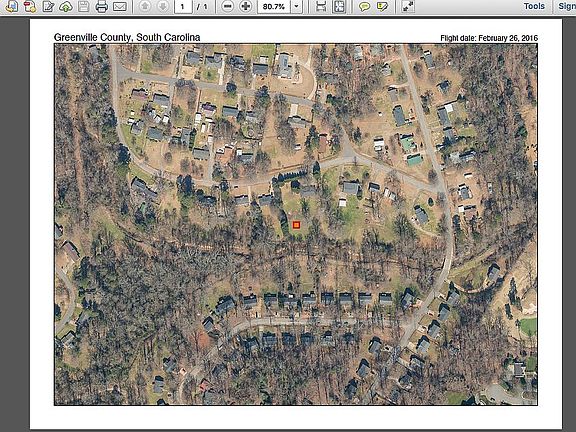Screen dimensions: 576x432
Task: Select the highlight text tool
Action: click(x=382, y=6)
